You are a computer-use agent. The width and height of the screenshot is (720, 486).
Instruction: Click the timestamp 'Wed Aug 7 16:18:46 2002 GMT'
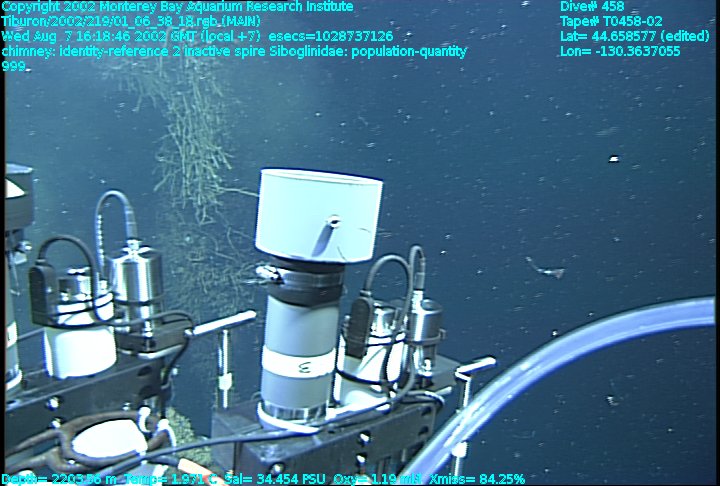(98, 36)
